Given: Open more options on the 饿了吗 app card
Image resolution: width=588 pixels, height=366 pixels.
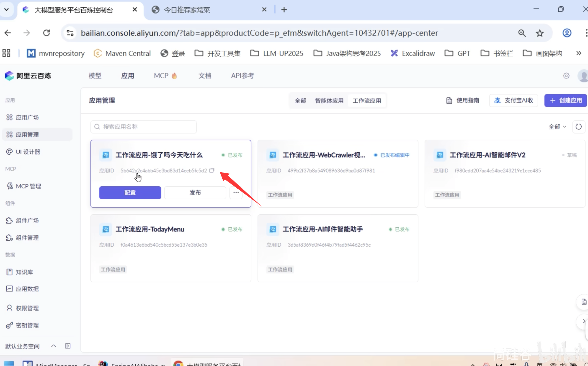Looking at the screenshot, I should click(x=236, y=192).
